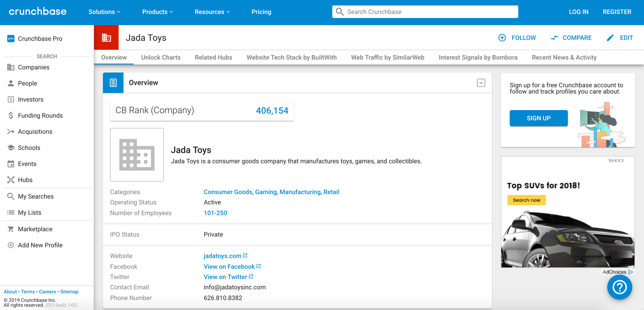644x310 pixels.
Task: Click the Companies building icon in sidebar
Action: (x=11, y=67)
